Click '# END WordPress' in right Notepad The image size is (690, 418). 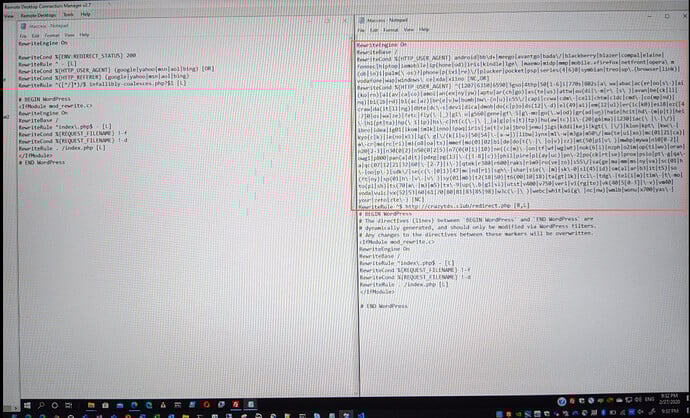(x=384, y=306)
